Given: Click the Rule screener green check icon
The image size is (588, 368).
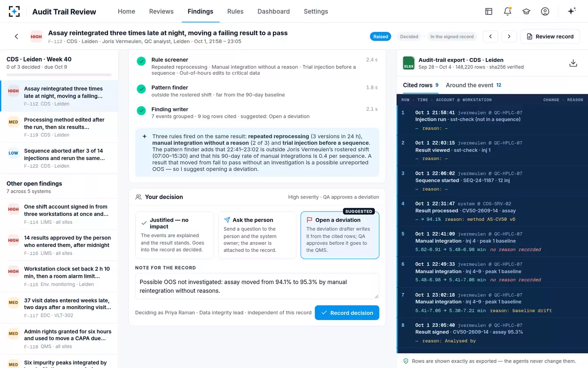Looking at the screenshot, I should pos(141,61).
